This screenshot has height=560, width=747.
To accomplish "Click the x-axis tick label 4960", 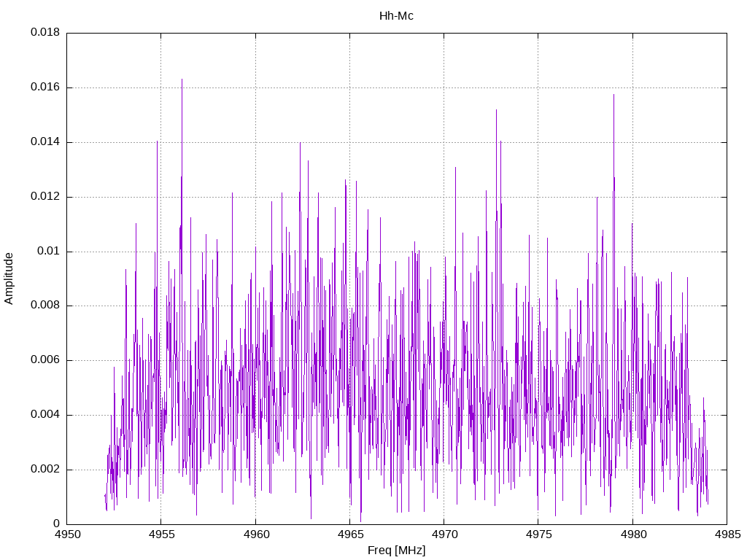I will coord(256,534).
